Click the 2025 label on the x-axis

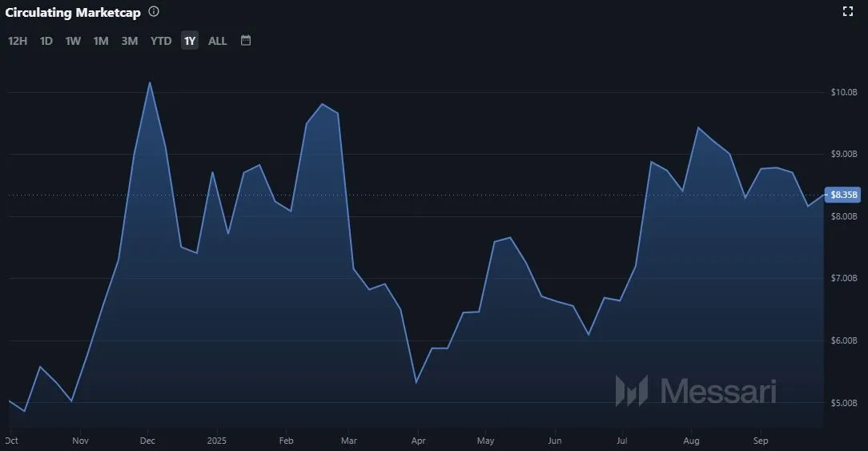pyautogui.click(x=217, y=441)
